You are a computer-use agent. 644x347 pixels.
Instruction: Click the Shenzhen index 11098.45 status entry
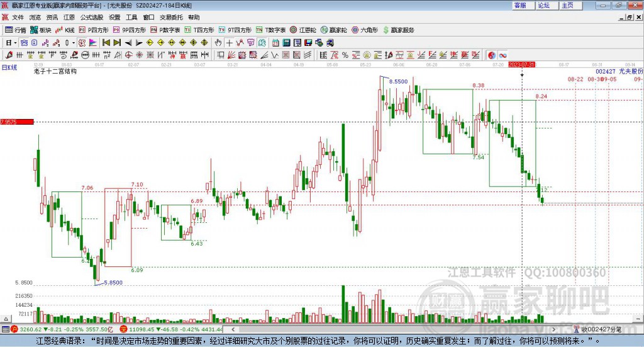(171, 329)
